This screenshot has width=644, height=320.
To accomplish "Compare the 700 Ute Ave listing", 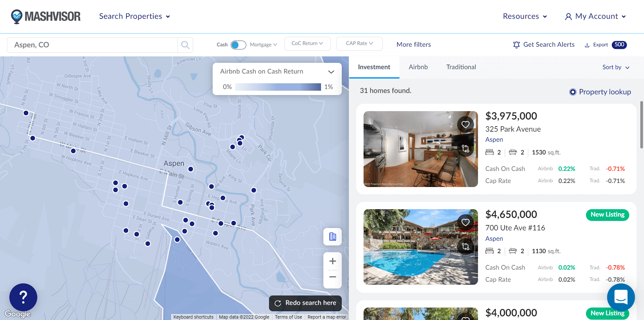I will (466, 246).
